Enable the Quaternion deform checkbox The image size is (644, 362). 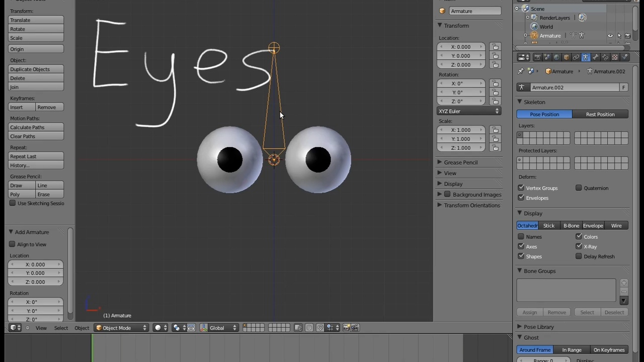[579, 188]
